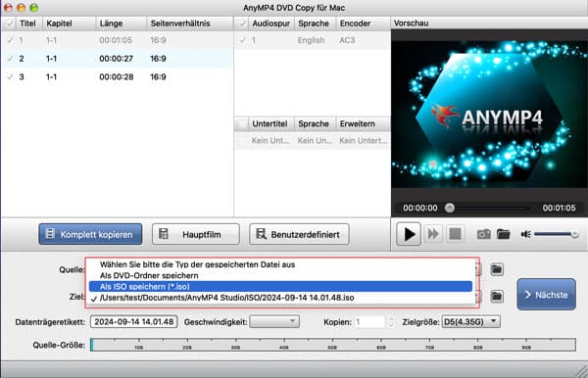The height and width of the screenshot is (378, 588).
Task: Click the Länge column header
Action: tap(121, 24)
